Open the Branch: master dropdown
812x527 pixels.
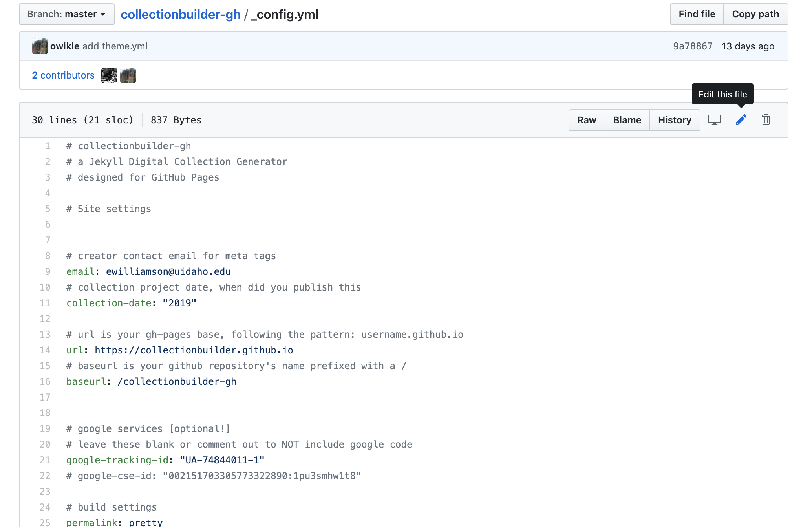[x=67, y=14]
